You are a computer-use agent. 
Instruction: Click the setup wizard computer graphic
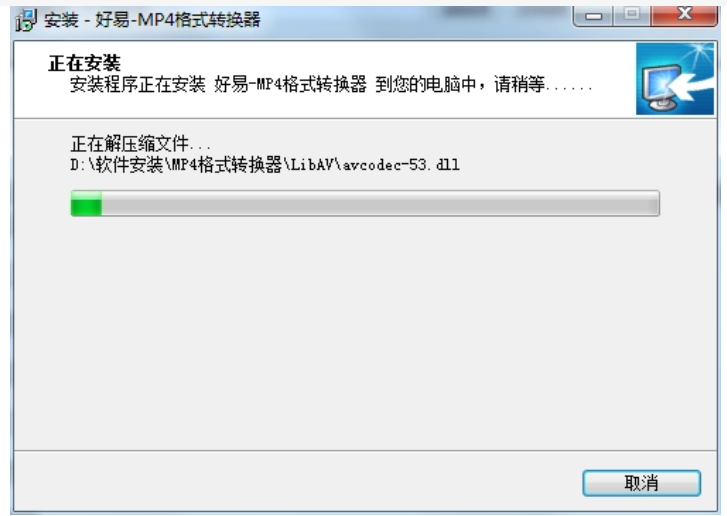point(675,79)
